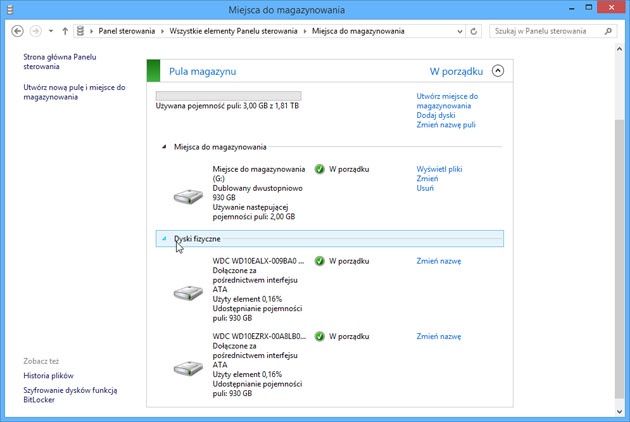Click Zmień nazwę for the WD10EZRX drive
Viewport: 630px width, 422px height.
(439, 336)
